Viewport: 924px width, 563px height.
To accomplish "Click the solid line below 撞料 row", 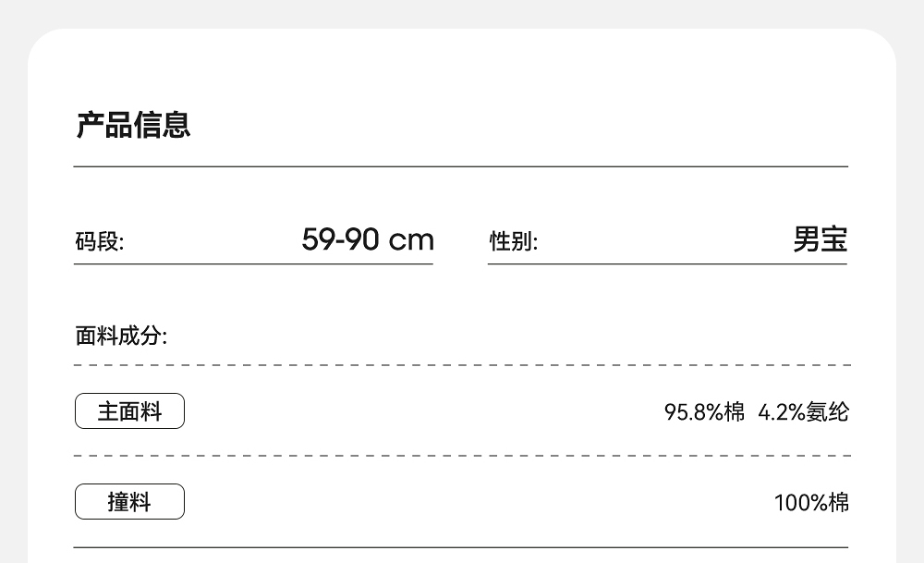I will point(460,547).
